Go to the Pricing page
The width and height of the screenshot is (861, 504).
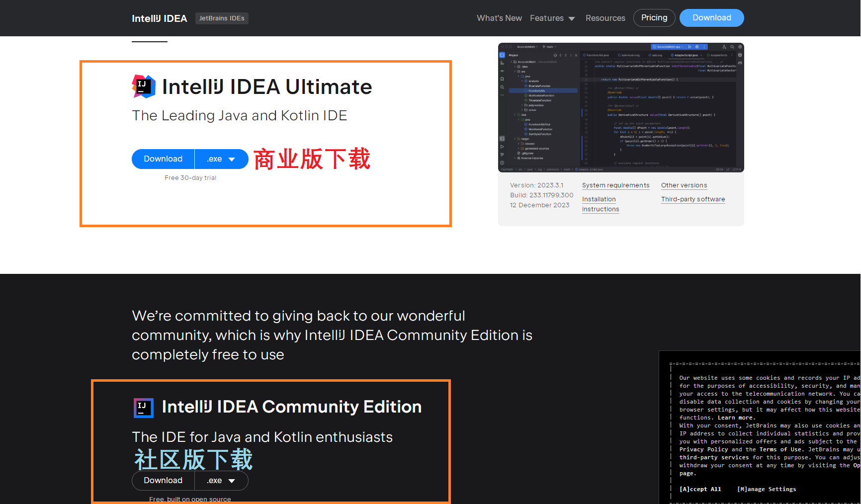(654, 18)
